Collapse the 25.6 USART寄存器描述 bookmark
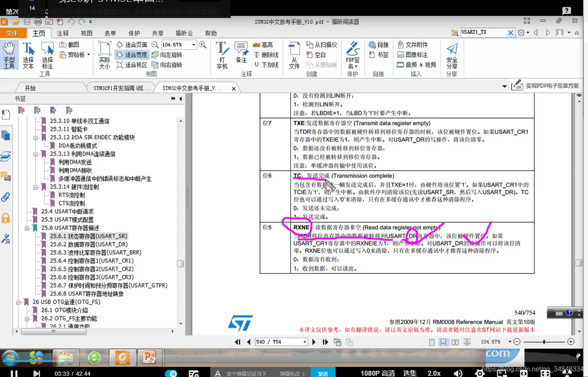This screenshot has height=377, width=588. click(x=27, y=228)
